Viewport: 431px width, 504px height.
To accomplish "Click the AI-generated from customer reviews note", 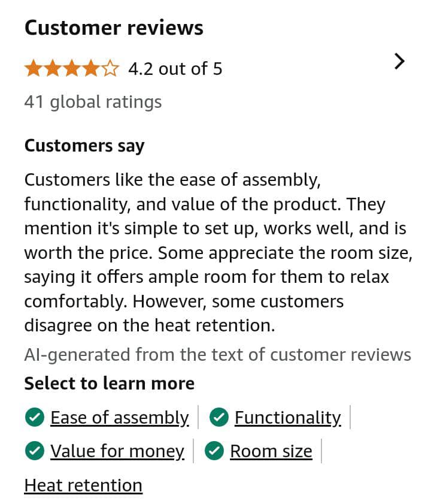I will pos(217,355).
